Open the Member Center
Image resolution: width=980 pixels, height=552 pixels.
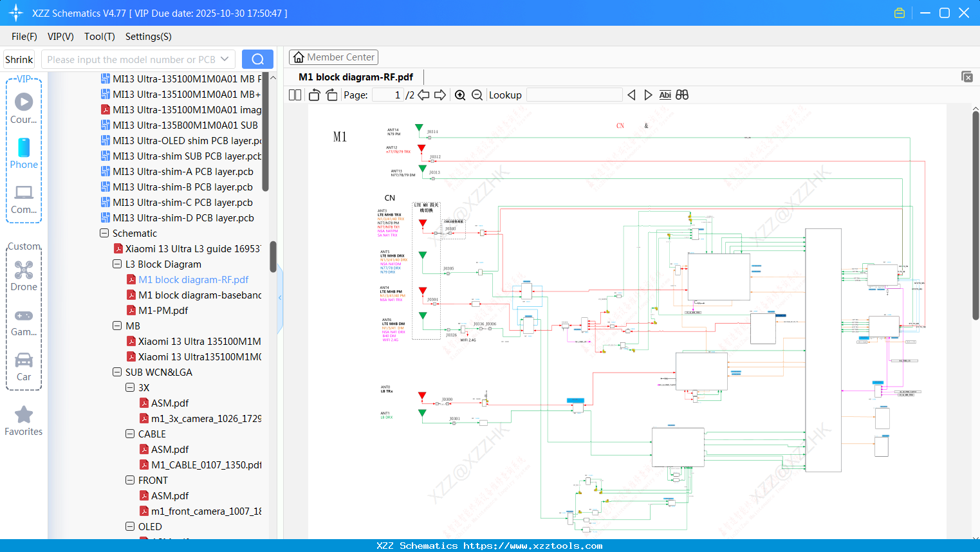[333, 57]
